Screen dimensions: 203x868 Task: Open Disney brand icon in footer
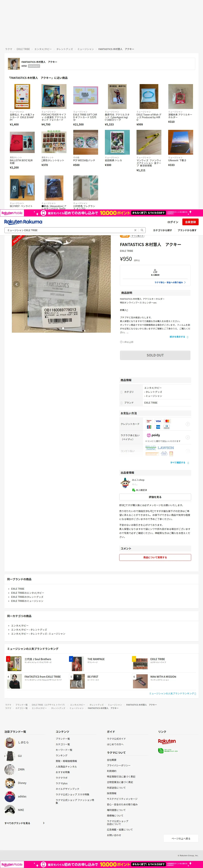pyautogui.click(x=10, y=783)
